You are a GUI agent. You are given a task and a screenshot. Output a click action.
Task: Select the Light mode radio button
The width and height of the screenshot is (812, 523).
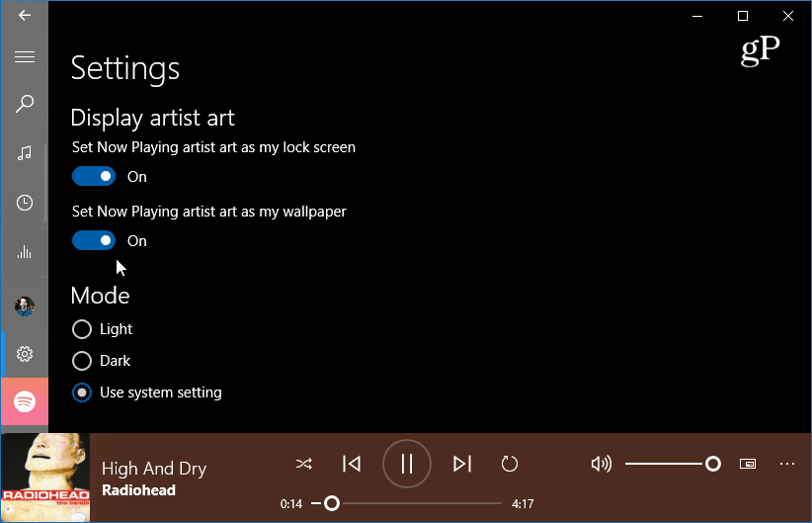[x=82, y=329]
